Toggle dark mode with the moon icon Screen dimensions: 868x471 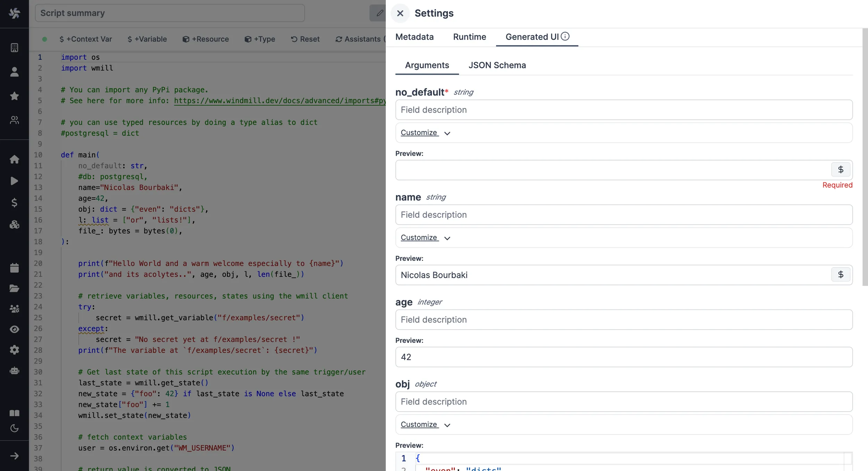tap(15, 428)
